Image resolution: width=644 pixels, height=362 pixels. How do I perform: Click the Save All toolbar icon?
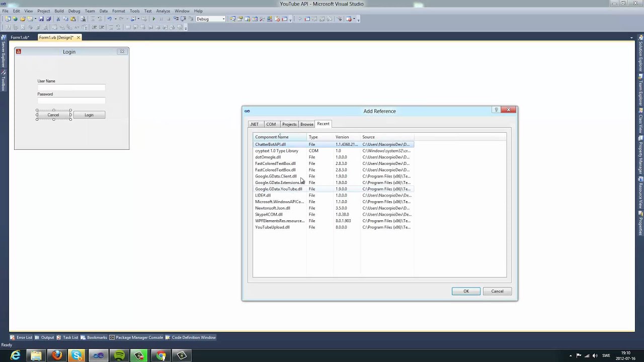click(x=48, y=19)
